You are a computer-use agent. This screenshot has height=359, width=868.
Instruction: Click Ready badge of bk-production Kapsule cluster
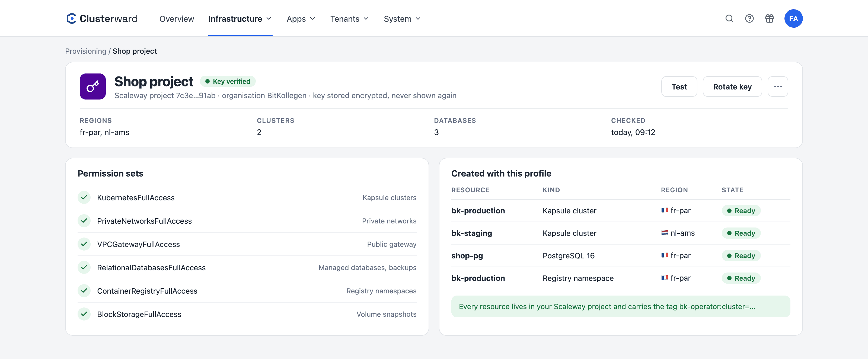(x=741, y=210)
